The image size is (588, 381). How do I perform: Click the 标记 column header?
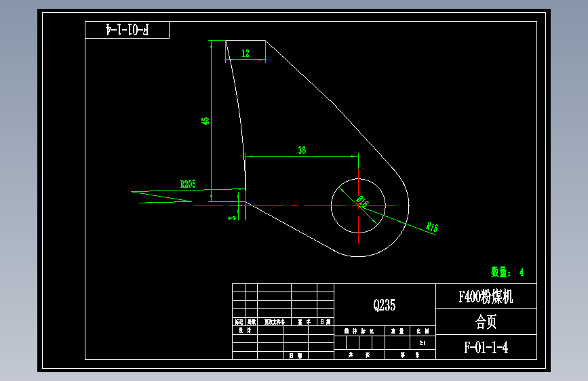239,322
